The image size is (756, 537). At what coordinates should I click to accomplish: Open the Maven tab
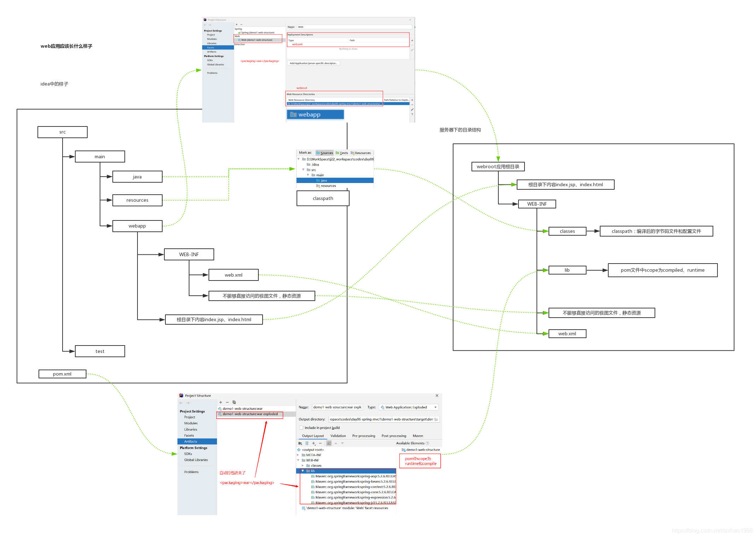coord(417,436)
